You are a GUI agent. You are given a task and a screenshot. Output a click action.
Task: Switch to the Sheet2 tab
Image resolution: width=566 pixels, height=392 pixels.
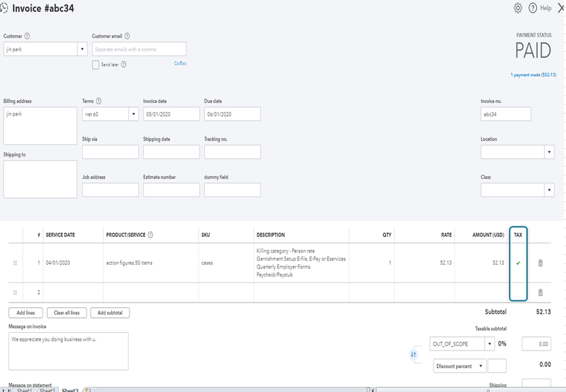click(x=48, y=390)
